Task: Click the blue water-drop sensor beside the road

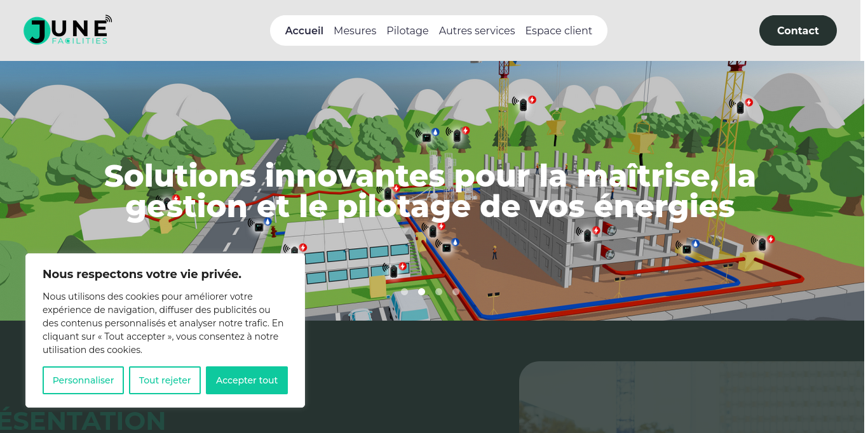Action: coord(259,225)
